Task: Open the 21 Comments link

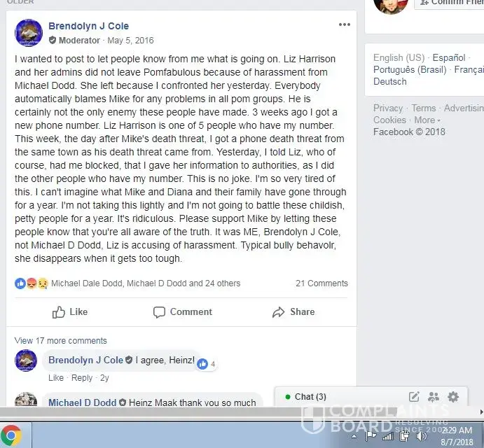Action: pos(321,283)
